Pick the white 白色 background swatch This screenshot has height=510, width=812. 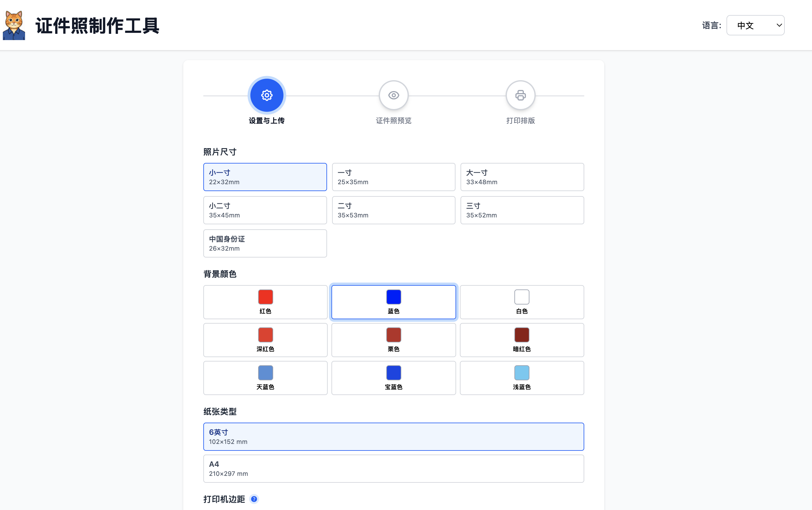[x=521, y=302]
